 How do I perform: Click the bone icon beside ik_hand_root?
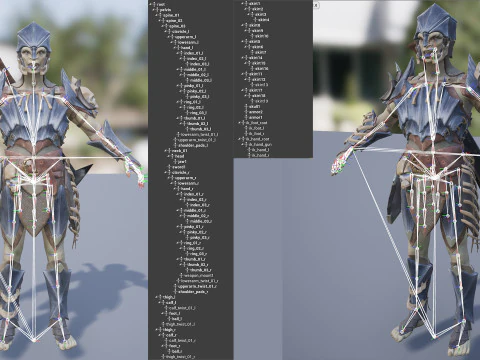coord(244,139)
